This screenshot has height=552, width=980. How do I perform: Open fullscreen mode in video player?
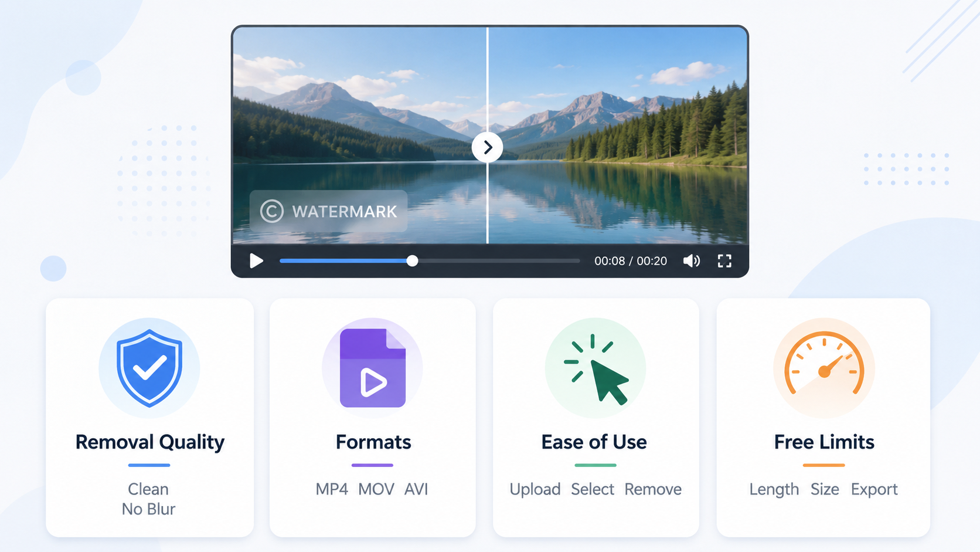point(724,261)
